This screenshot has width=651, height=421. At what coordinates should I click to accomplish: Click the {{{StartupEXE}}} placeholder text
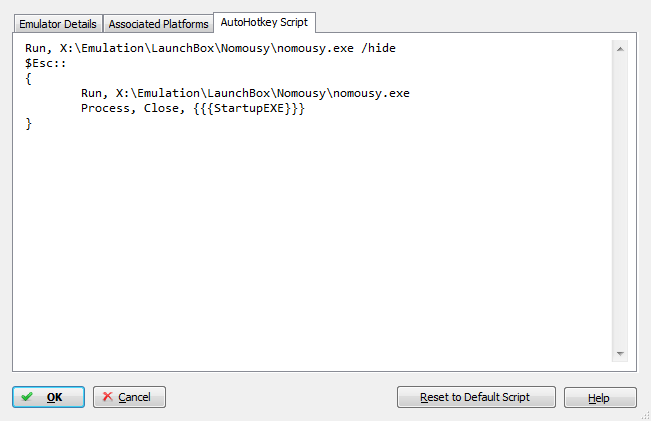click(249, 108)
